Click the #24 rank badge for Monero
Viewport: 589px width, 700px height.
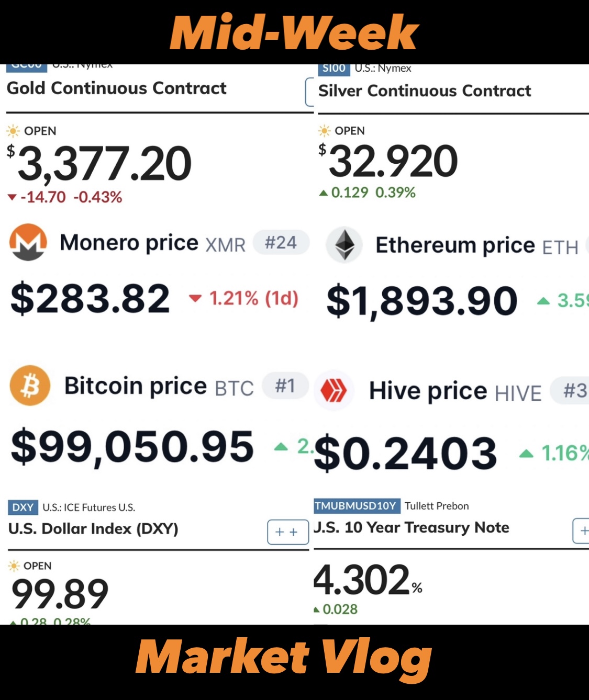pyautogui.click(x=281, y=243)
